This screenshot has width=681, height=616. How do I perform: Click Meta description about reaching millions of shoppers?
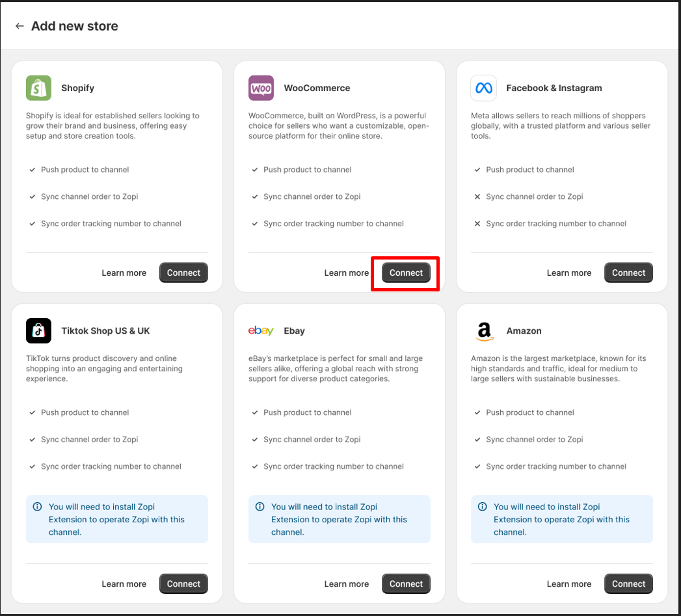click(x=561, y=126)
